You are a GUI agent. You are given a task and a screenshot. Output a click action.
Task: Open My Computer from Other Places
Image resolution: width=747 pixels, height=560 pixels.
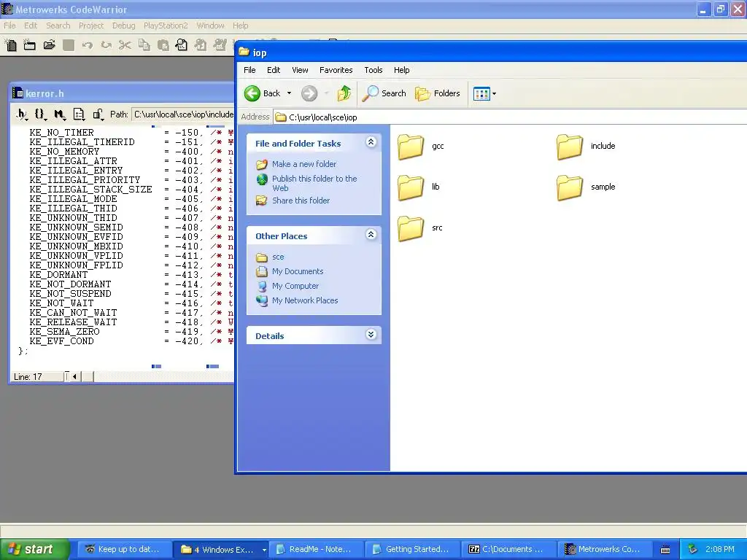295,286
